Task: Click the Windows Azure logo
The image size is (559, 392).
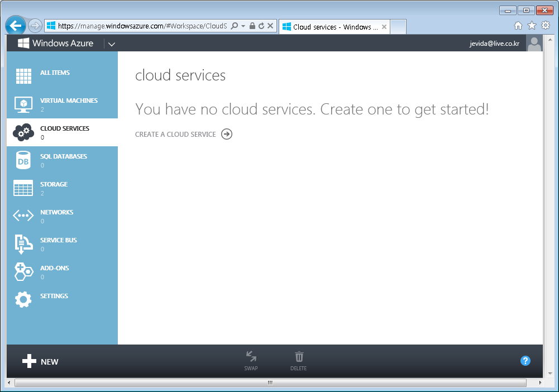Action: pos(23,43)
